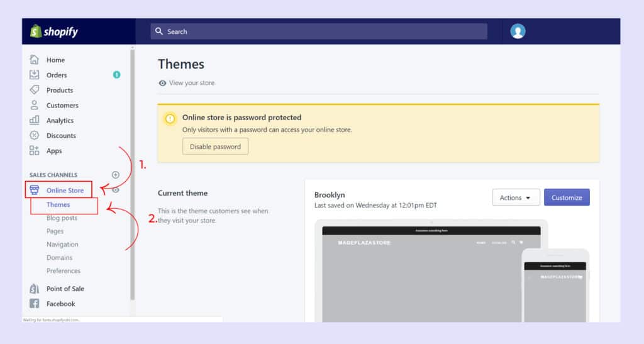Open the Actions dropdown for the Brooklyn theme
The image size is (644, 344).
516,197
